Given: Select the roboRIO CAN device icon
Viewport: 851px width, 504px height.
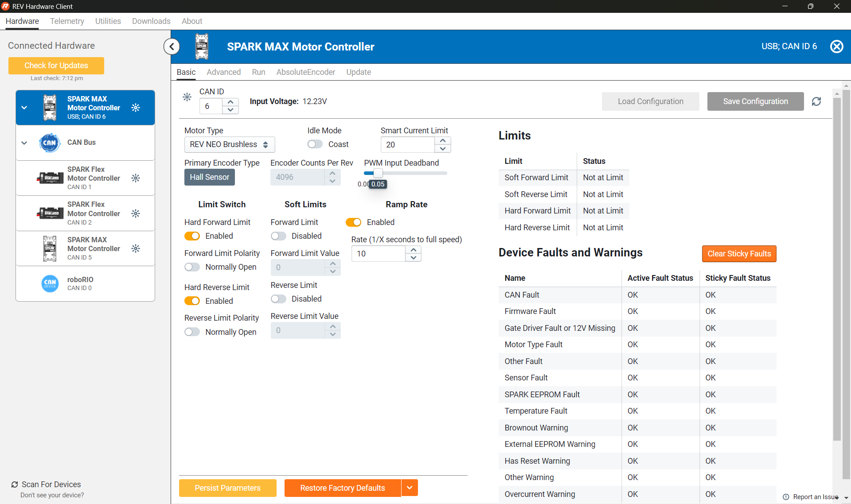Looking at the screenshot, I should (x=50, y=283).
